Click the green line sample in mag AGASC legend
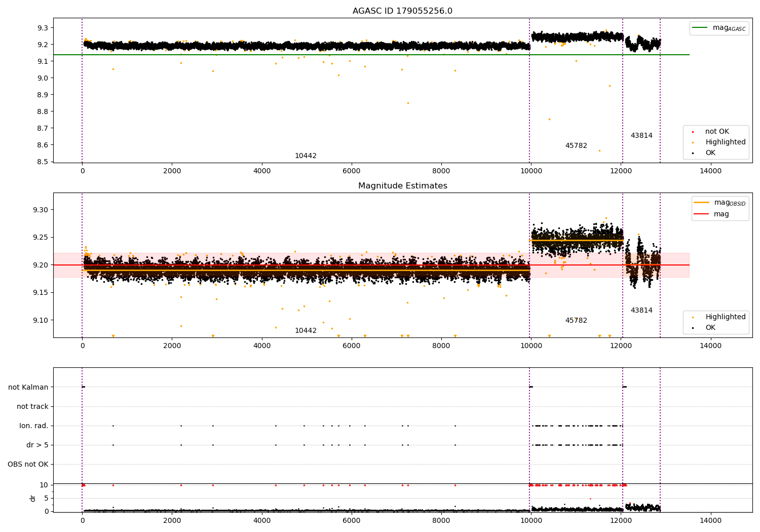 point(700,28)
